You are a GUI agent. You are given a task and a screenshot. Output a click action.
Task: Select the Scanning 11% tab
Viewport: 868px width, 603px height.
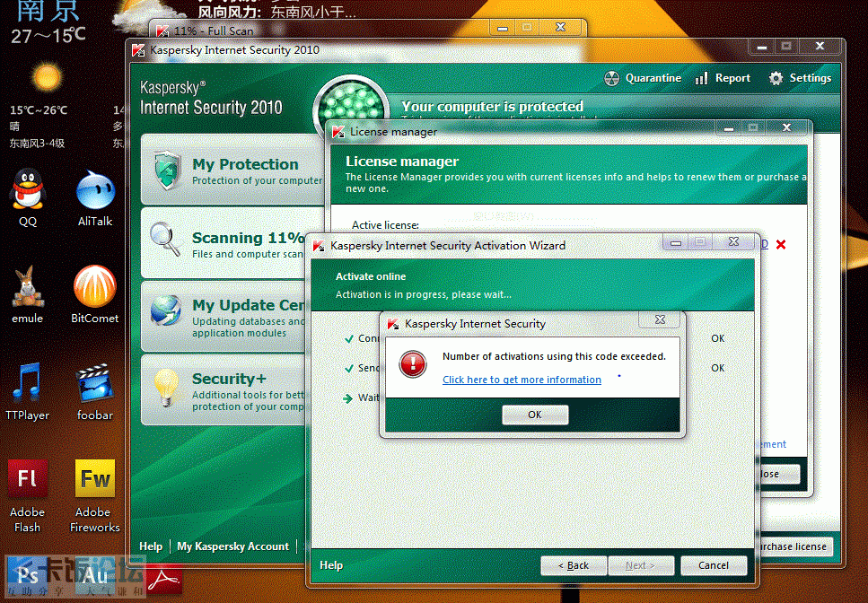click(224, 243)
